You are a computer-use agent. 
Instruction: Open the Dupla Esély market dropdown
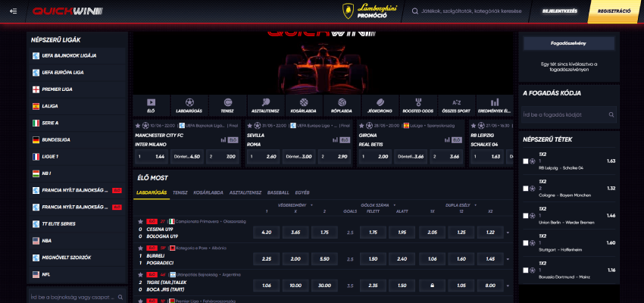(x=463, y=205)
